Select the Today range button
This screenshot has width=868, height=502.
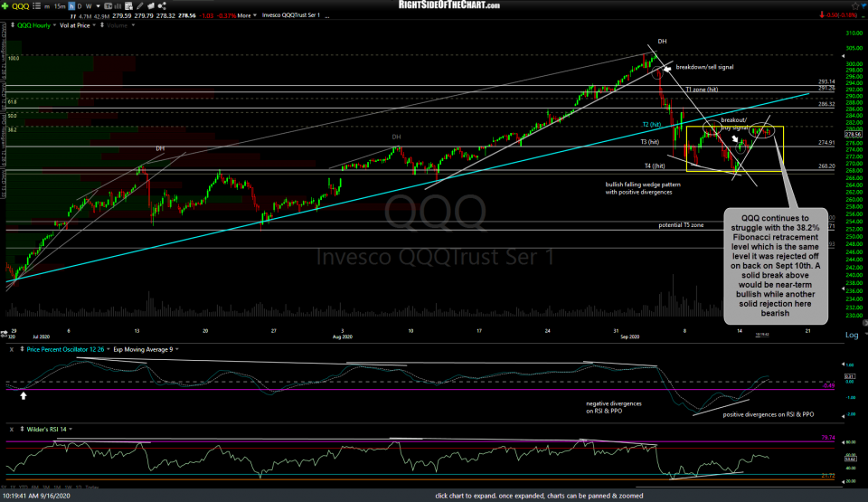click(92, 487)
